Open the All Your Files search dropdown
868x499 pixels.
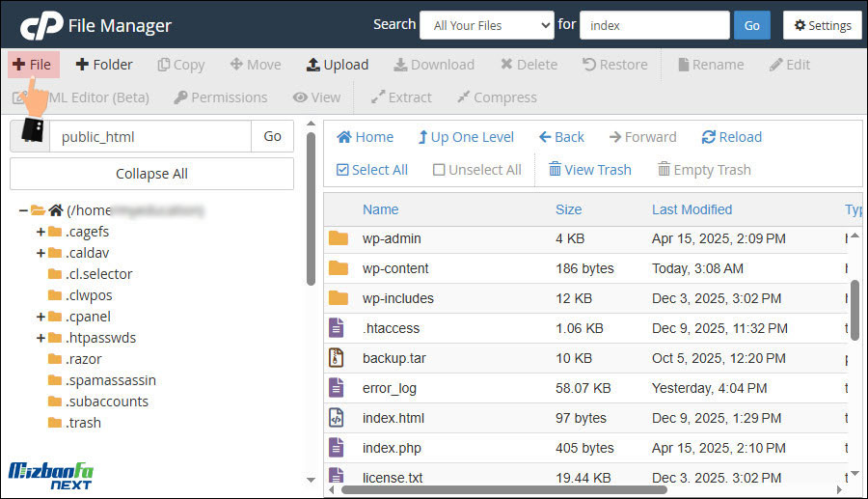[x=486, y=25]
